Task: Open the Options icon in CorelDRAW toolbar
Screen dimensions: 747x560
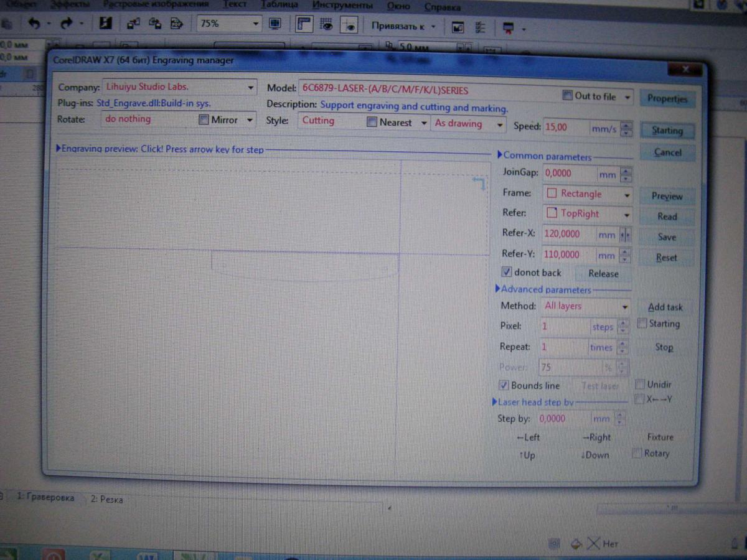Action: click(x=480, y=27)
